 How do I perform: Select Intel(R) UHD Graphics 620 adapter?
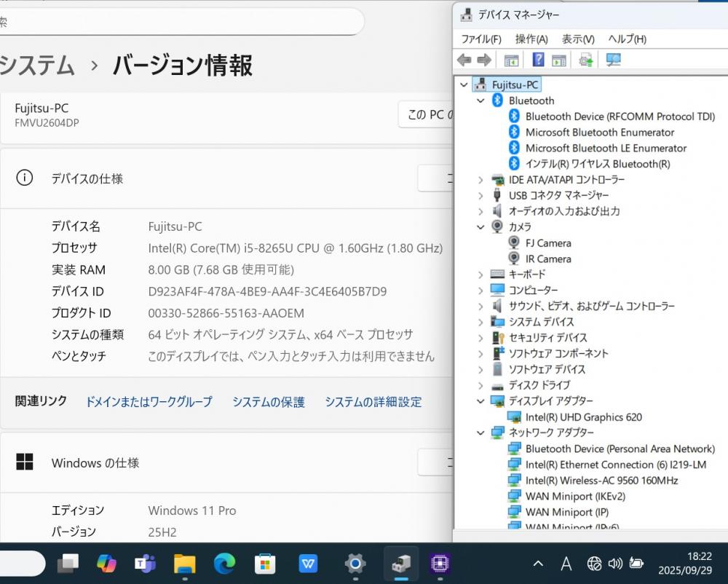[x=583, y=417]
